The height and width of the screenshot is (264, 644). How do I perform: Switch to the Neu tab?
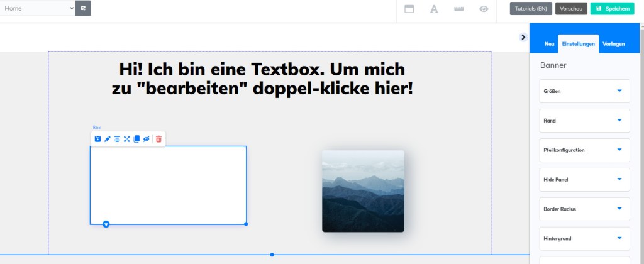[549, 44]
